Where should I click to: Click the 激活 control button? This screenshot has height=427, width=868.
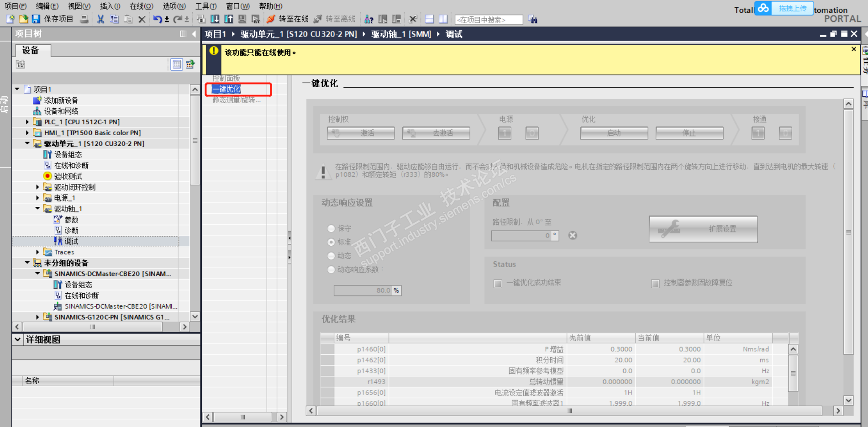coord(361,133)
